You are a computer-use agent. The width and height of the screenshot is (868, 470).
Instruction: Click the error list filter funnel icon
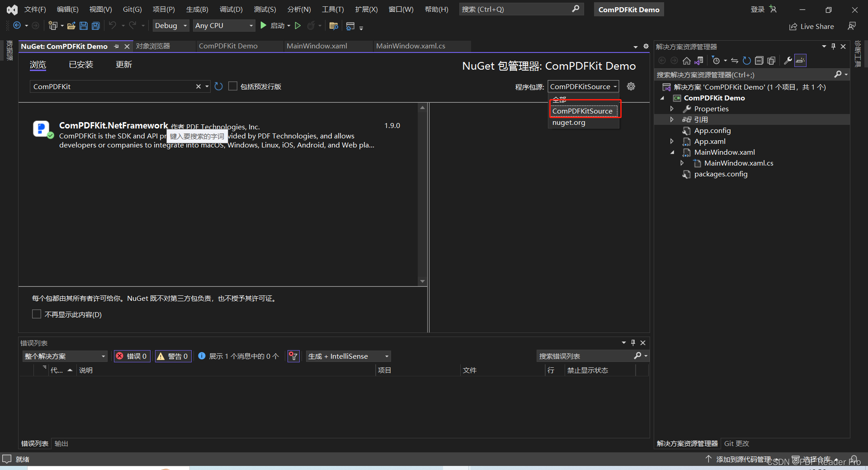point(293,356)
